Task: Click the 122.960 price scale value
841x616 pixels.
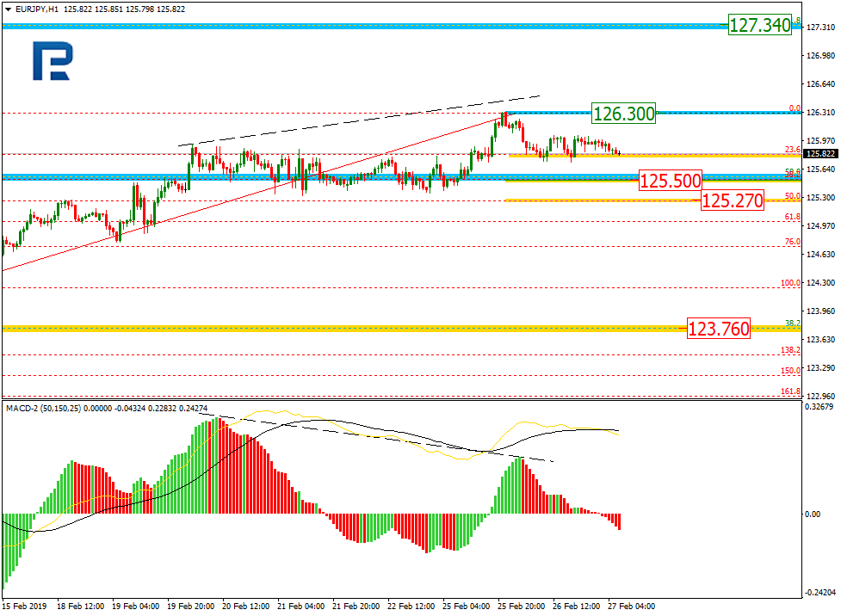Action: pyautogui.click(x=820, y=397)
